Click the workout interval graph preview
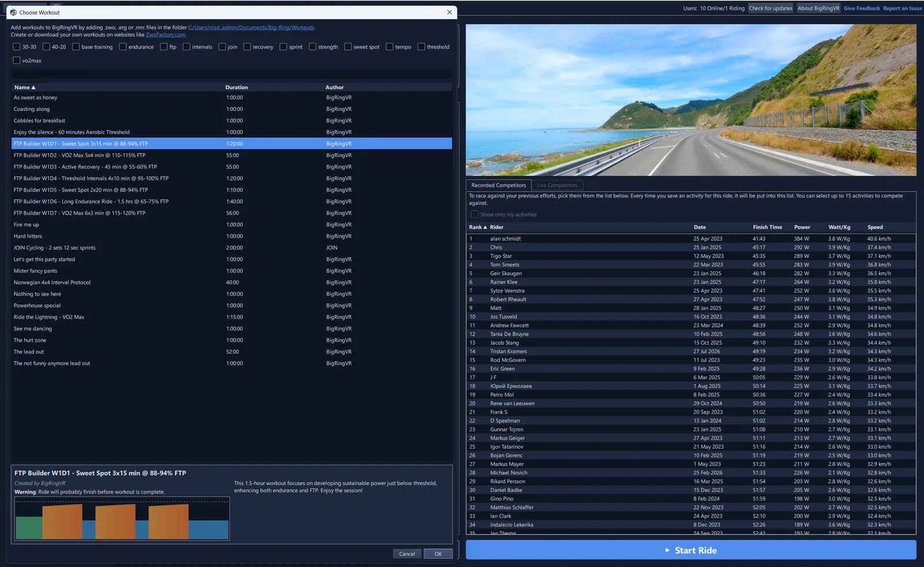Screen dimensions: 924x567 122,519
